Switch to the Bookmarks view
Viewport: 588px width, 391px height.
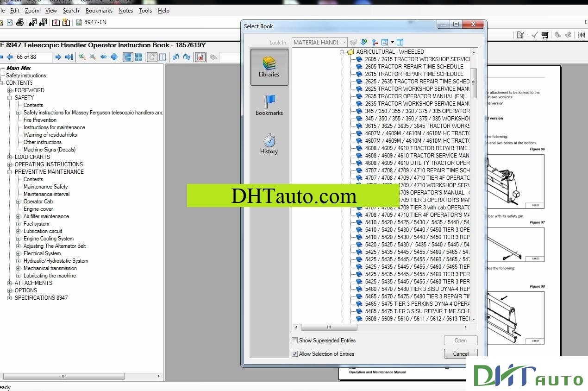269,105
